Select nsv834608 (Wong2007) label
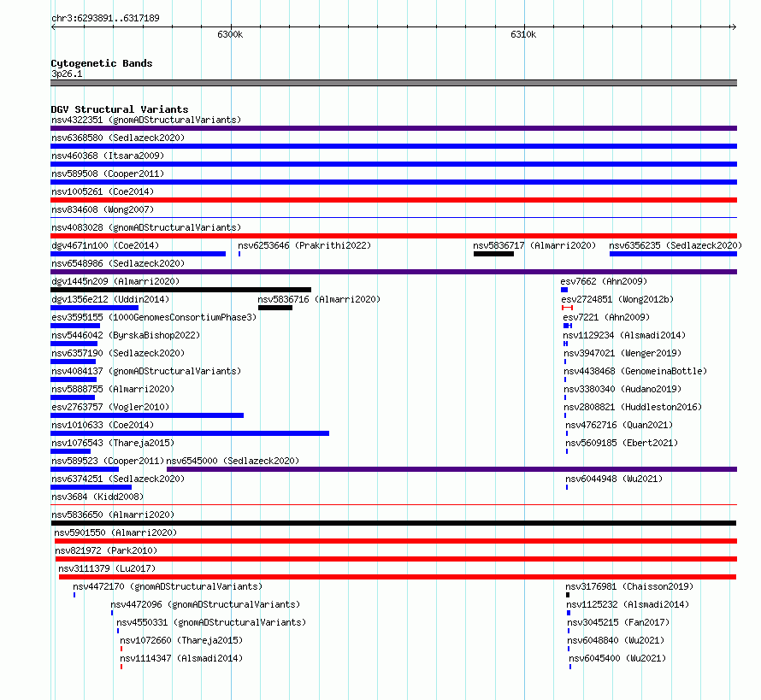This screenshot has height=700, width=761. click(103, 209)
